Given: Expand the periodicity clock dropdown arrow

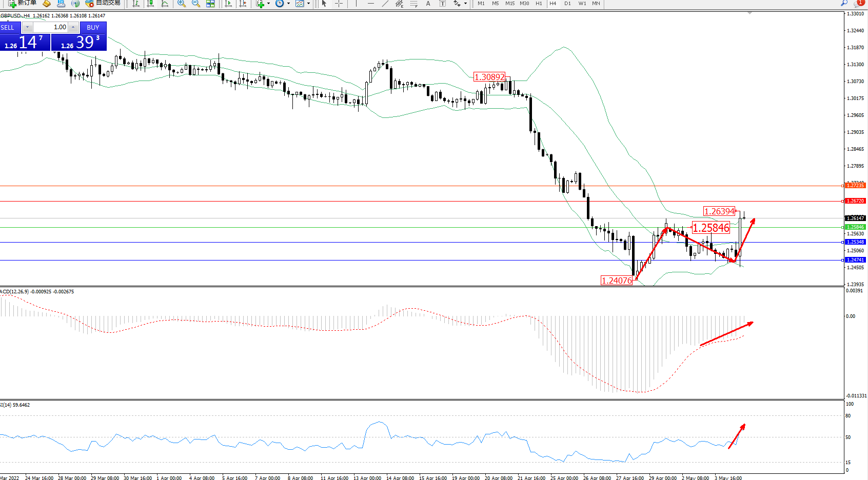Looking at the screenshot, I should (288, 4).
